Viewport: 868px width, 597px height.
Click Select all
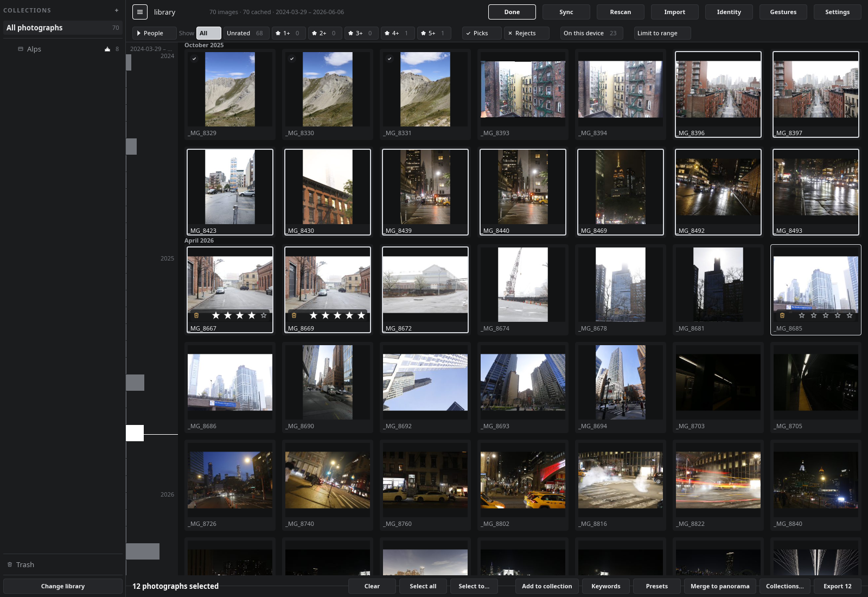point(423,586)
